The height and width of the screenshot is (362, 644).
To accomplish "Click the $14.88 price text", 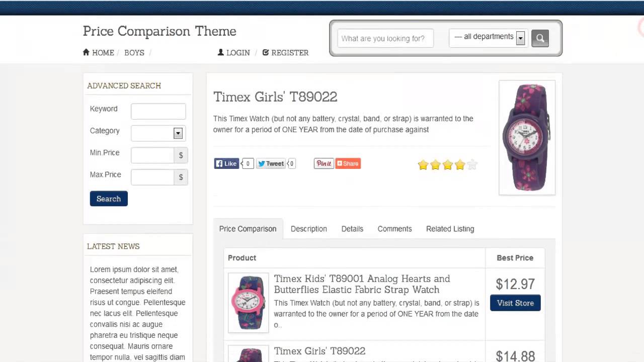I will pos(515,356).
